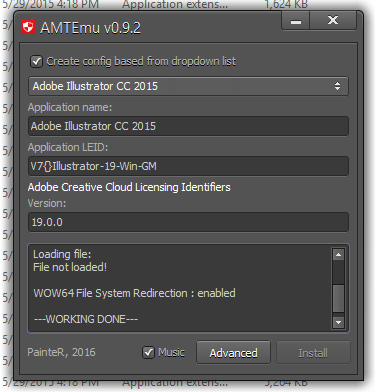
Task: Click the 'File not loaded!' log line
Action: click(70, 267)
